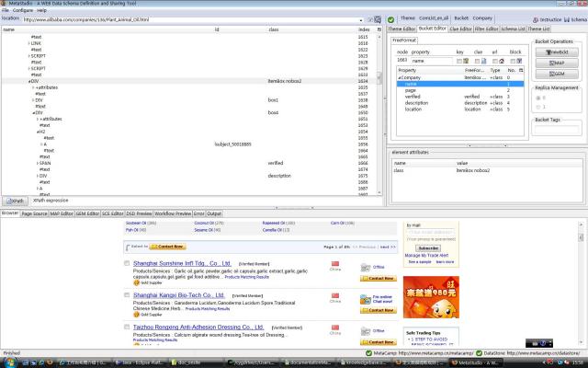Viewport: 588px width, 368px height.
Task: Click the property name input field beside node 1663
Action: coord(432,61)
